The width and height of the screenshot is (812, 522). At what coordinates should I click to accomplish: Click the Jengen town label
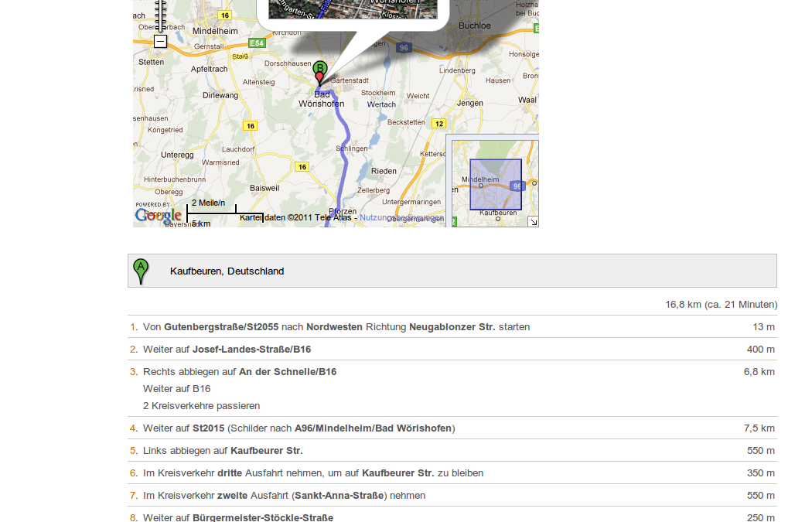(x=469, y=103)
